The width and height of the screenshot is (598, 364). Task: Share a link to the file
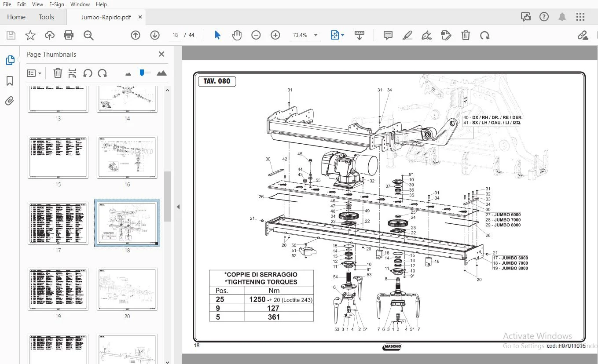583,35
